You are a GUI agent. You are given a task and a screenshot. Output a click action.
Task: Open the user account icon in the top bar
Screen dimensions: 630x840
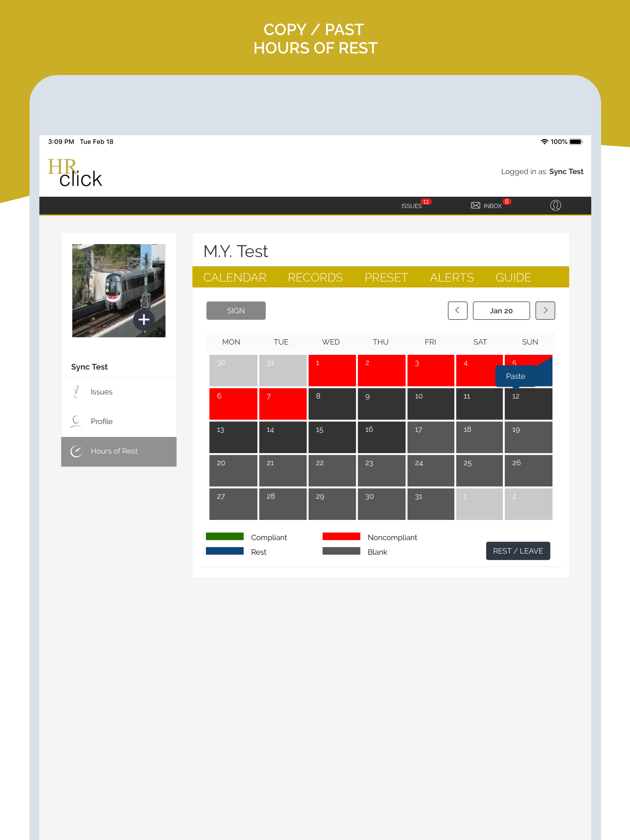click(555, 205)
